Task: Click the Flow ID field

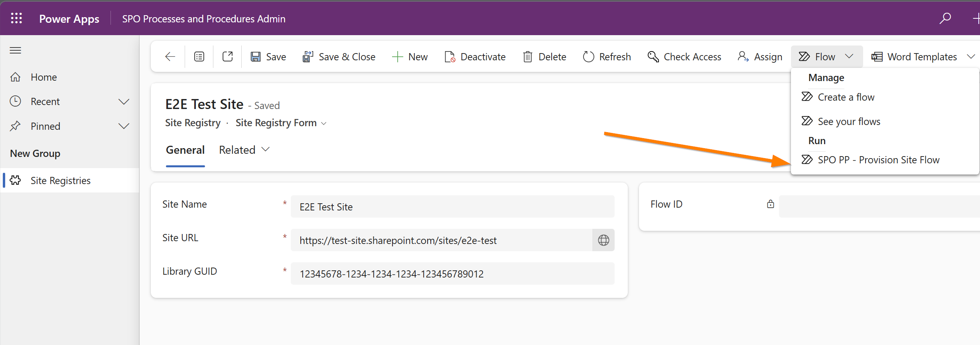Action: tap(879, 206)
